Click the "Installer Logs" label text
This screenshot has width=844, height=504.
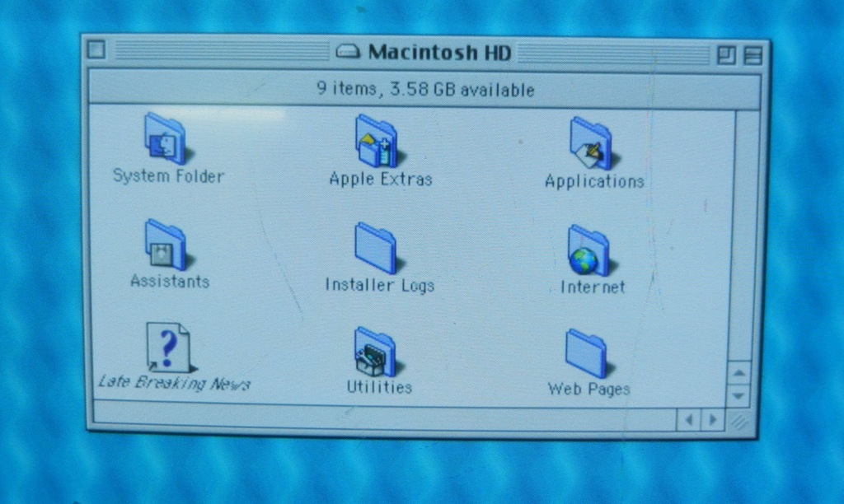(x=379, y=285)
